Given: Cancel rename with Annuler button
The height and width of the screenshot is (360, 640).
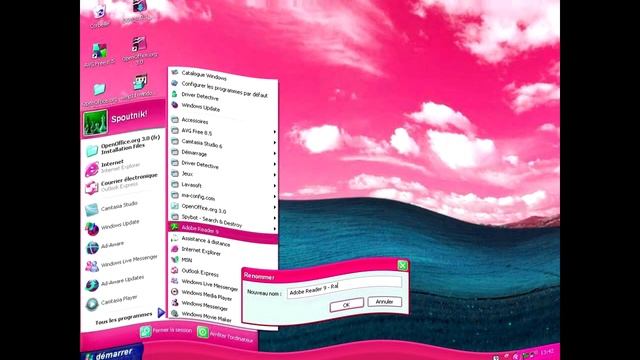Looking at the screenshot, I should coord(384,302).
